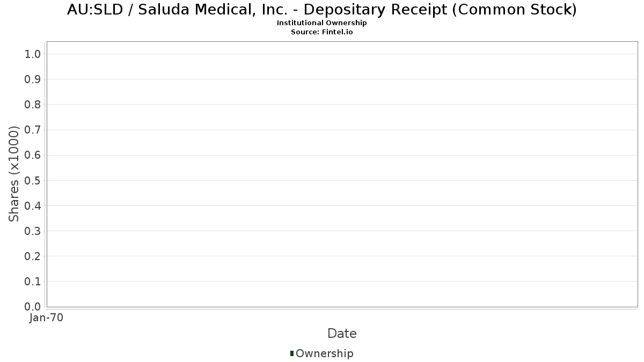644x362 pixels.
Task: Click the dark green Ownership legend swatch
Action: [x=292, y=353]
